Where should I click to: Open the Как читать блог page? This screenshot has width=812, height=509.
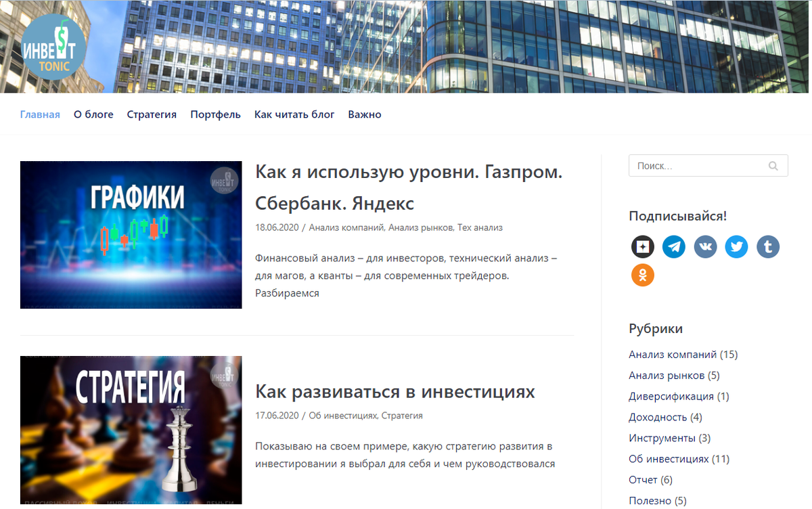tap(294, 114)
